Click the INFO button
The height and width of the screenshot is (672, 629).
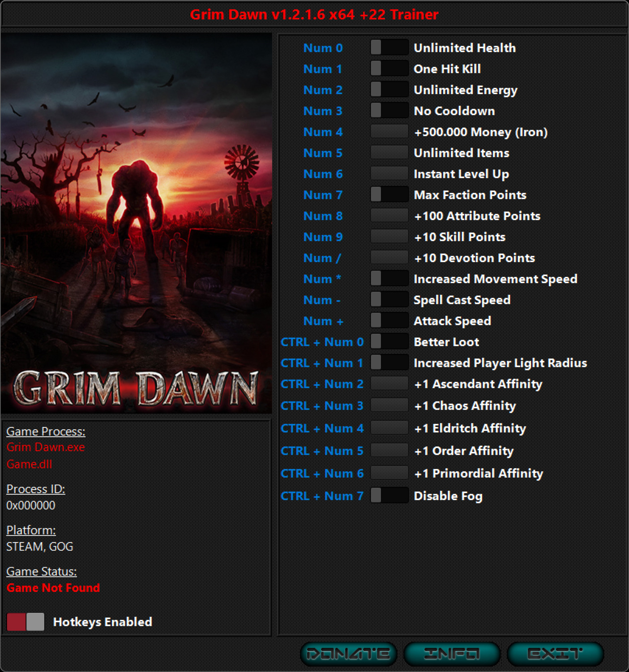[452, 654]
